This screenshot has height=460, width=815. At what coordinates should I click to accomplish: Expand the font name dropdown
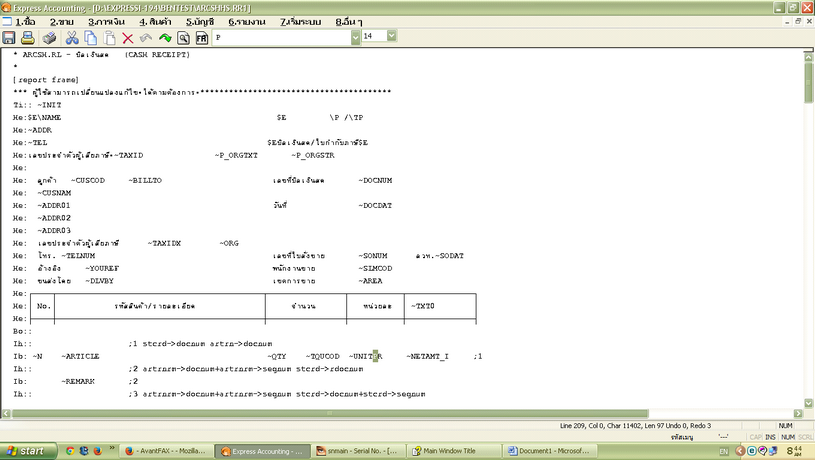coord(354,36)
